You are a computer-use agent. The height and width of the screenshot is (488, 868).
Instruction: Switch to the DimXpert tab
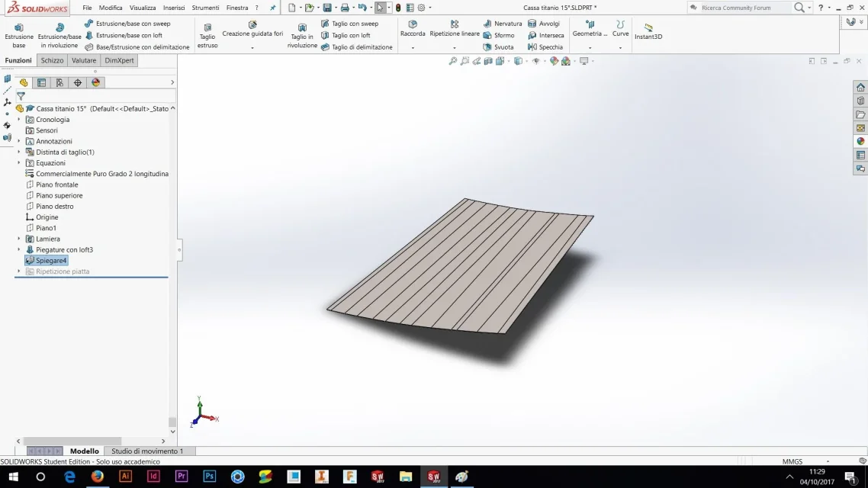pos(119,60)
